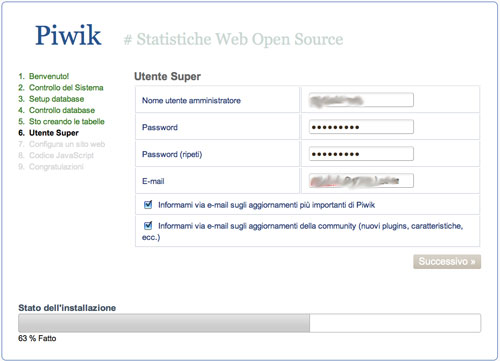Focus the Nome utente amministratore field
The width and height of the screenshot is (500, 361).
point(361,100)
